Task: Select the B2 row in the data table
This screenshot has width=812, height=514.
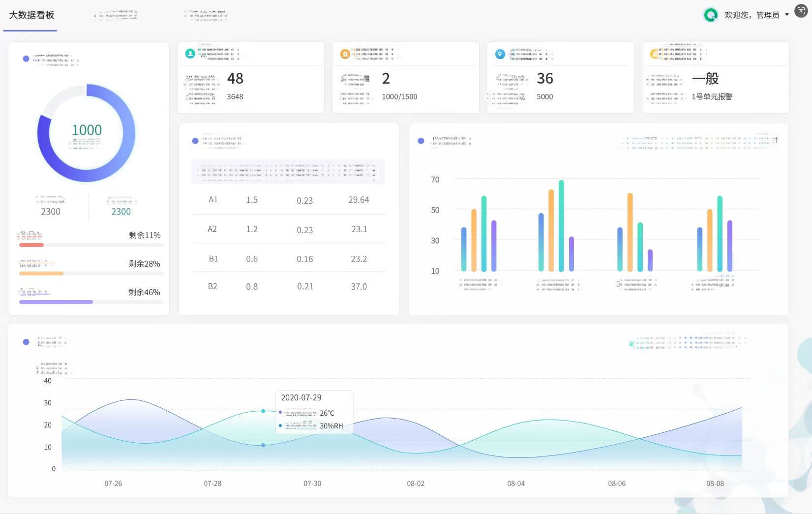Action: tap(289, 286)
